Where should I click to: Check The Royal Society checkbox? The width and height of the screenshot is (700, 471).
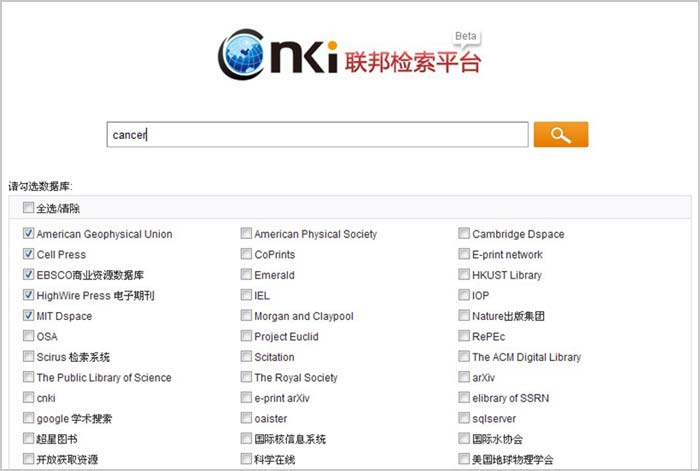pos(246,377)
